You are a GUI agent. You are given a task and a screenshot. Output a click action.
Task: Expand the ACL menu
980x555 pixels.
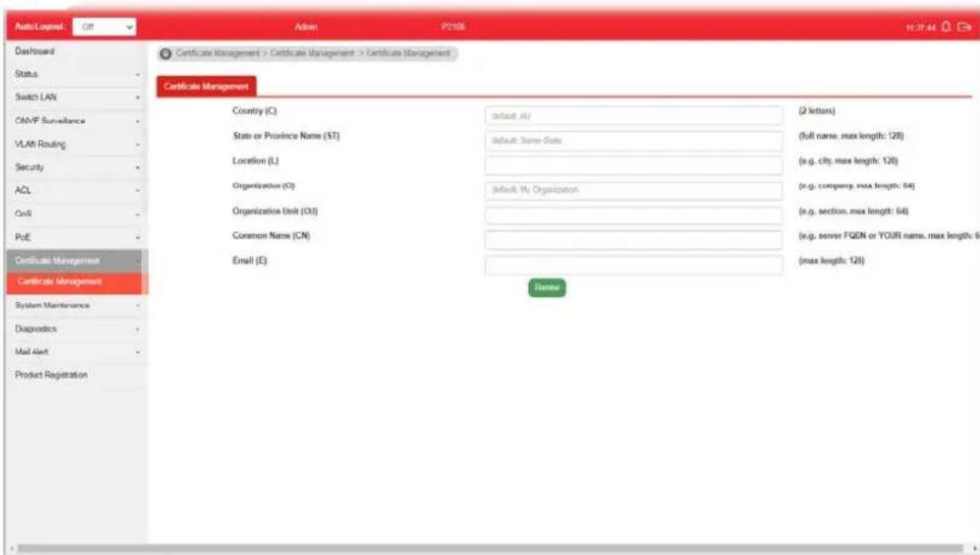[x=76, y=190]
